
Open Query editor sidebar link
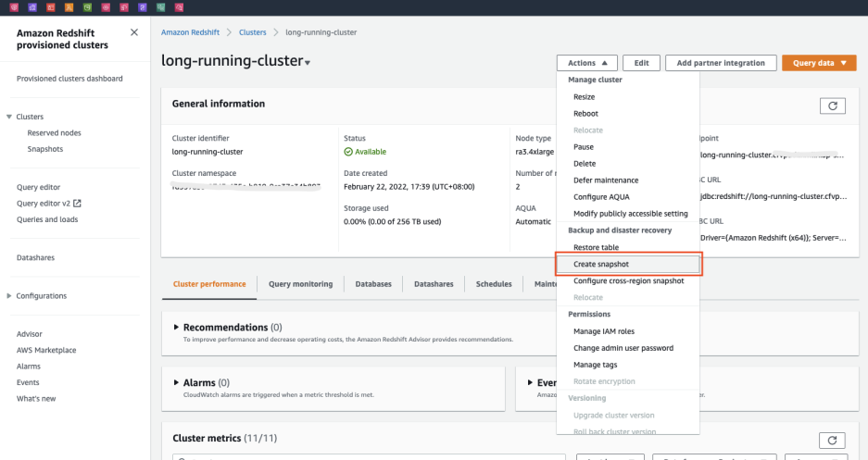(x=38, y=188)
